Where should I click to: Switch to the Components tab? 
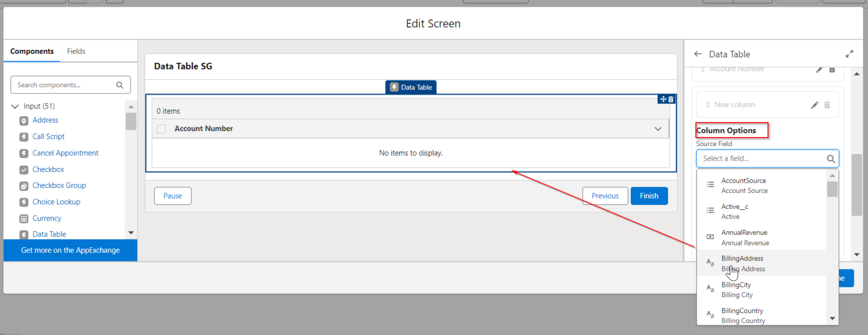(x=32, y=51)
